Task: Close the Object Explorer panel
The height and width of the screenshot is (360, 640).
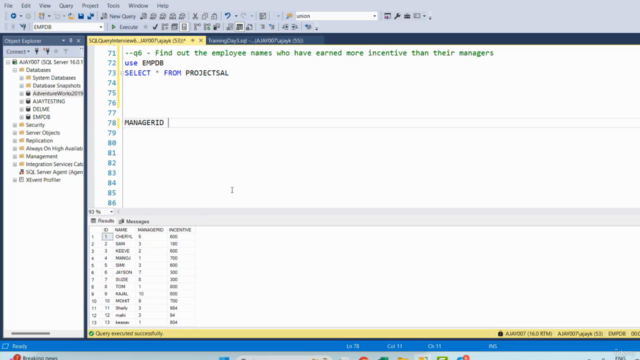Action: click(78, 41)
